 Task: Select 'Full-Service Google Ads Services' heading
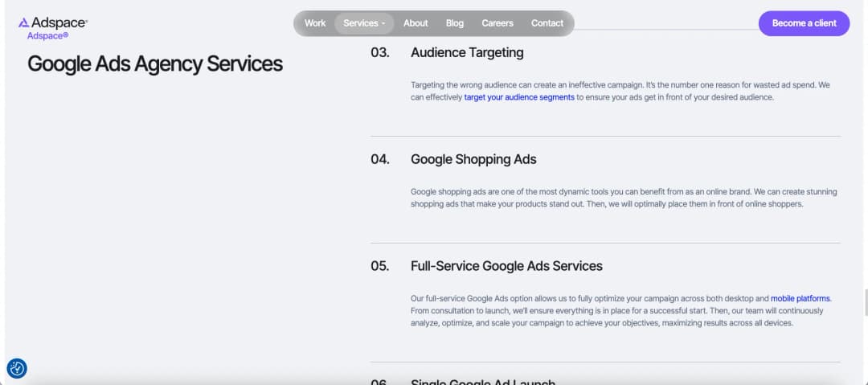(506, 266)
